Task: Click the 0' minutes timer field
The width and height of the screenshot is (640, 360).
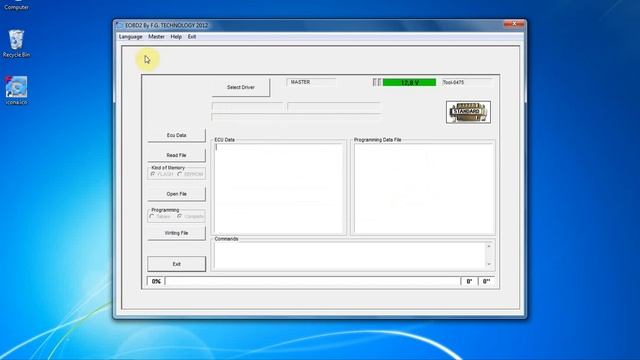Action: pyautogui.click(x=469, y=281)
